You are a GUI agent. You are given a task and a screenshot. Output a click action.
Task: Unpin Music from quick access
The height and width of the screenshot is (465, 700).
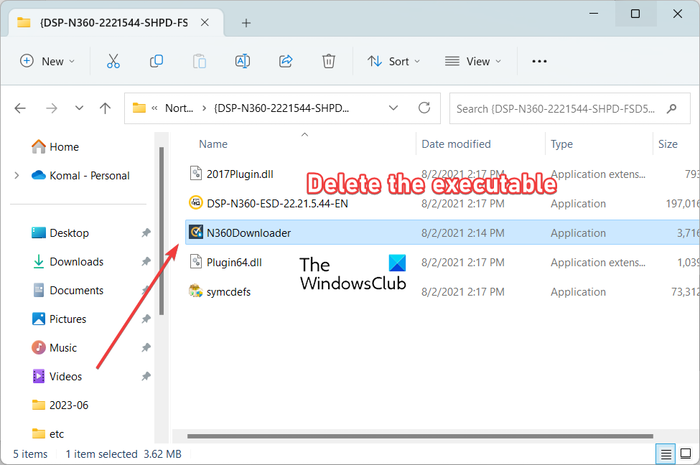pyautogui.click(x=146, y=348)
